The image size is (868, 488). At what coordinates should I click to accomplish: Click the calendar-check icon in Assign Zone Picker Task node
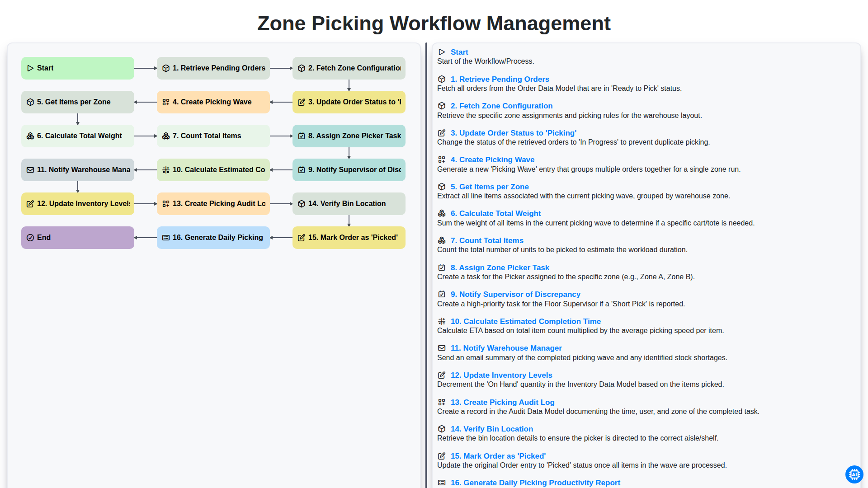302,136
